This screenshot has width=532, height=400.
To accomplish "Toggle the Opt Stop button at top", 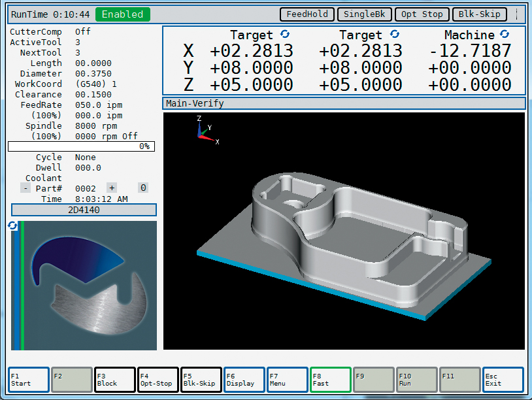I will (x=422, y=14).
